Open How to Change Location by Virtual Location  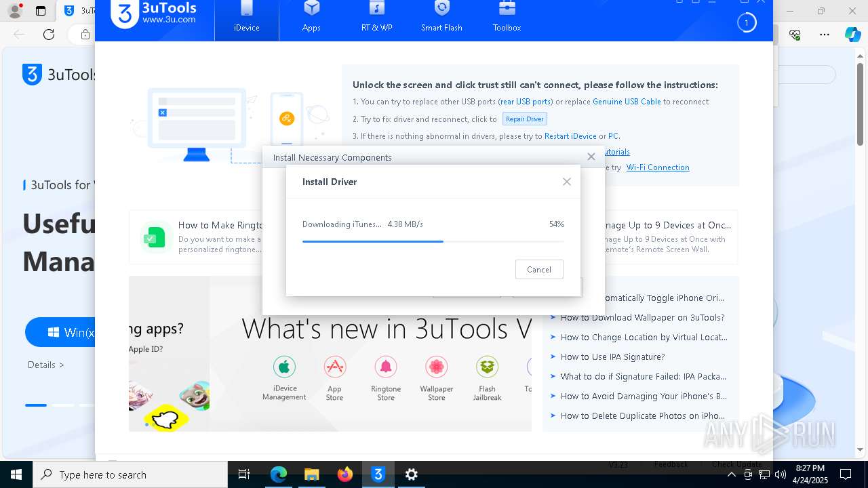(x=644, y=337)
